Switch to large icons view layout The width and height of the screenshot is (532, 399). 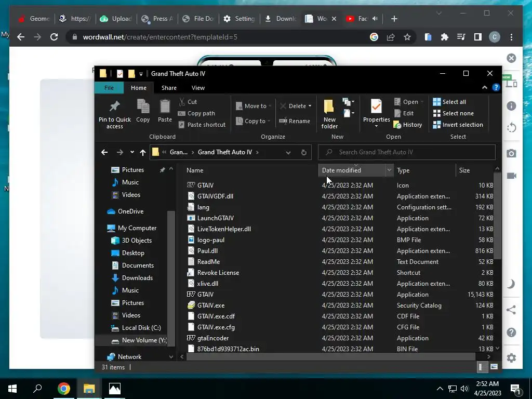[x=494, y=367]
